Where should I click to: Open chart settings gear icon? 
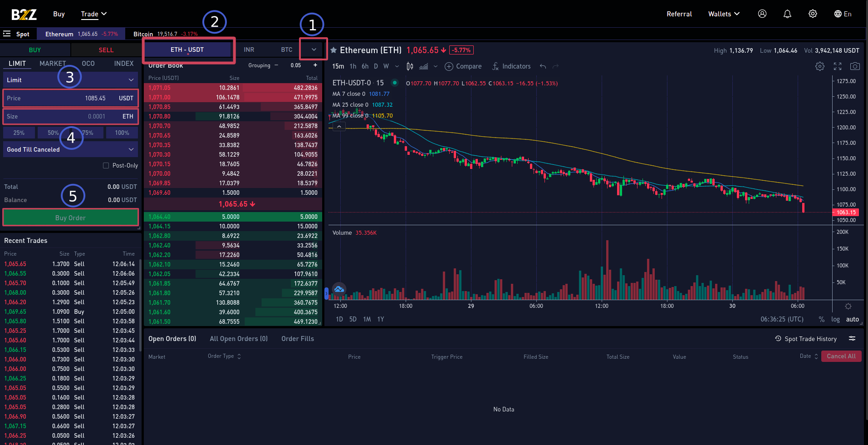pos(820,66)
